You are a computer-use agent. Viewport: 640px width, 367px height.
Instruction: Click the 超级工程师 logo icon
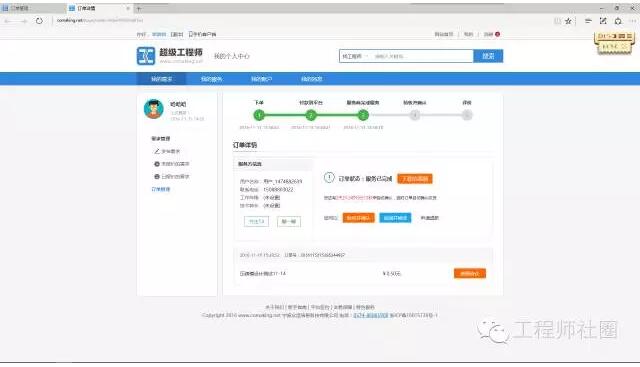click(x=146, y=56)
